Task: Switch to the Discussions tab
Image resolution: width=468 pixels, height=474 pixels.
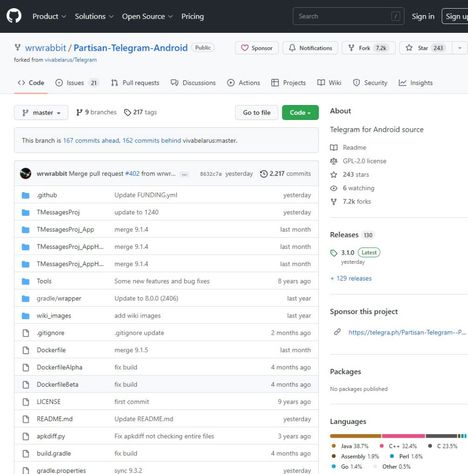Action: (x=193, y=83)
